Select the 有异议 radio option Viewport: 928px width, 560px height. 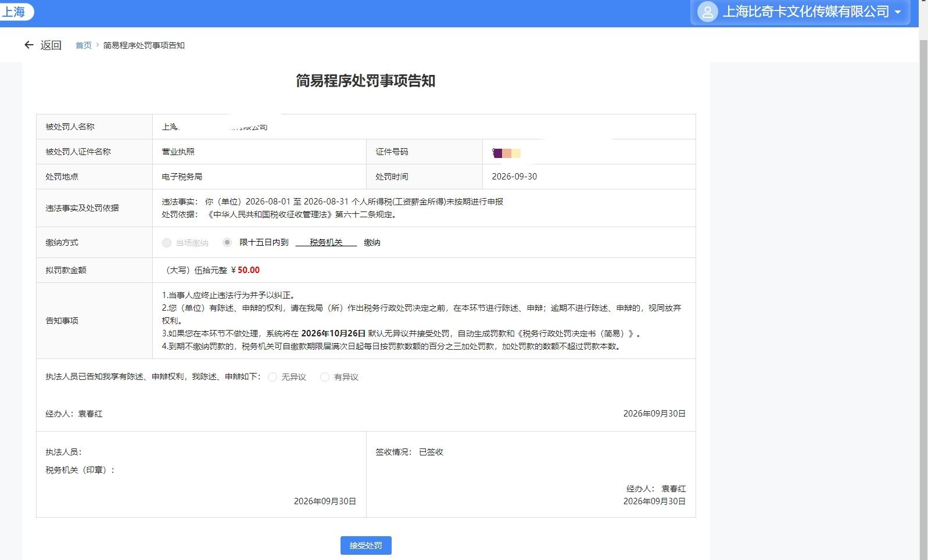tap(325, 377)
